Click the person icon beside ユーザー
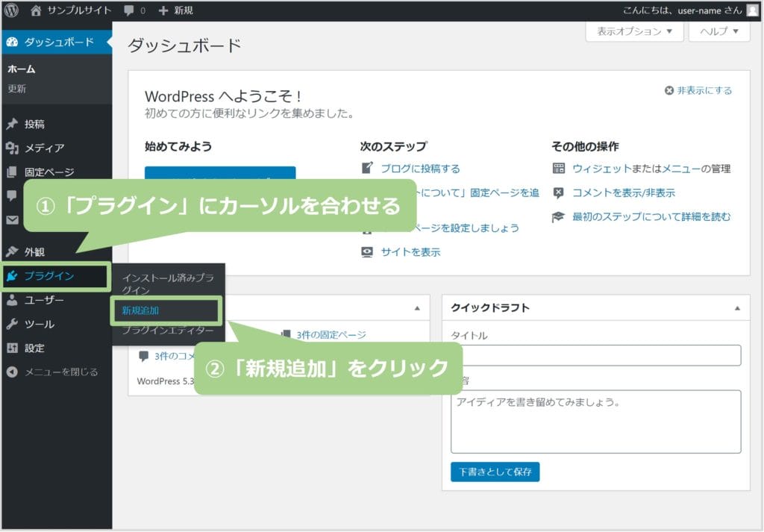The image size is (764, 532). coord(12,300)
